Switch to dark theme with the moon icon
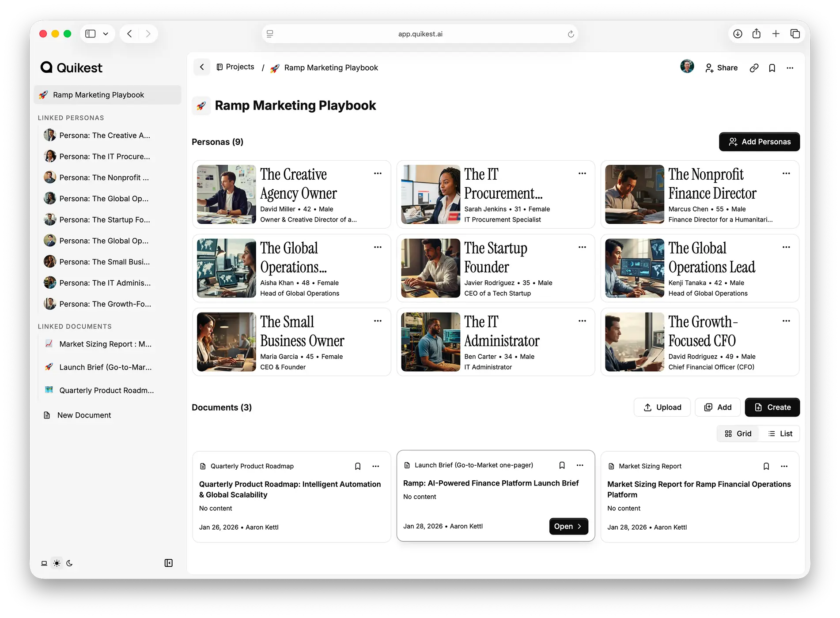Screen dimensions: 840x618 point(69,563)
